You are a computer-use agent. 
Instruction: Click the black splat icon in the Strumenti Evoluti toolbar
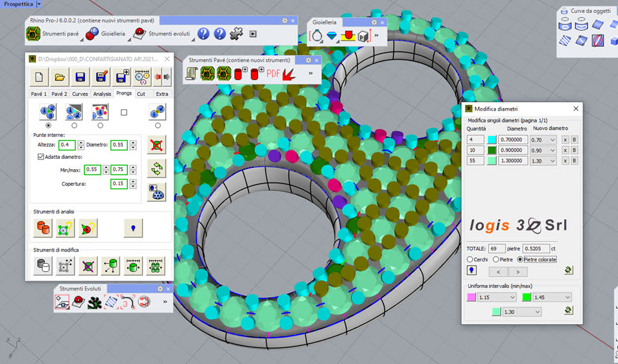click(x=95, y=302)
